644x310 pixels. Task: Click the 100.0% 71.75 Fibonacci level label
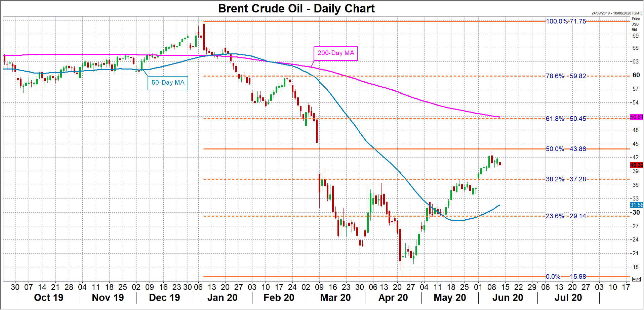point(566,21)
